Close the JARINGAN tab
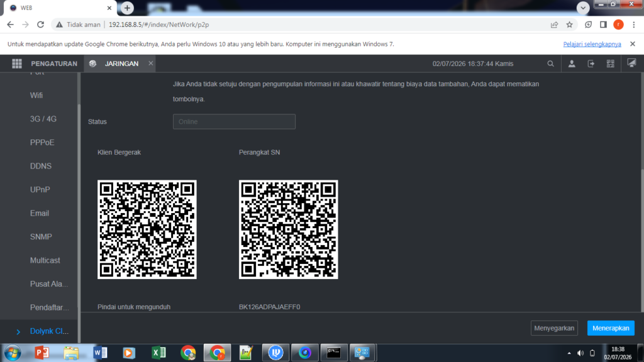Image resolution: width=644 pixels, height=362 pixels. (x=151, y=63)
